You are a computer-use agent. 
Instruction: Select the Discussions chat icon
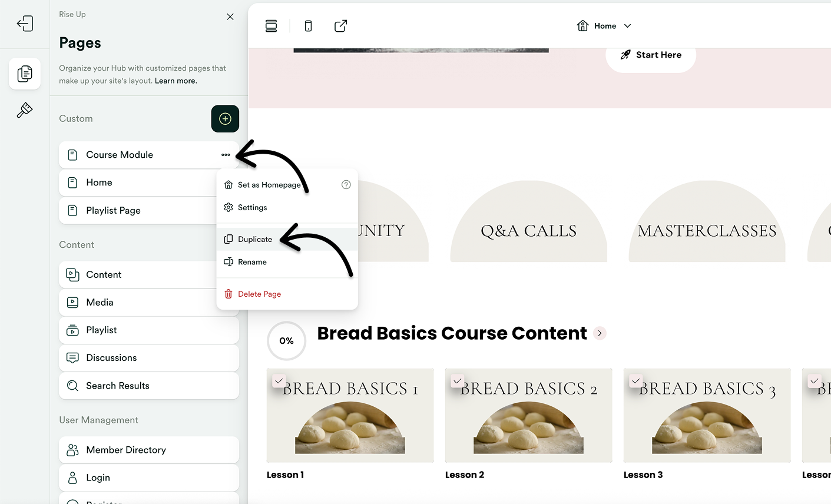coord(71,357)
